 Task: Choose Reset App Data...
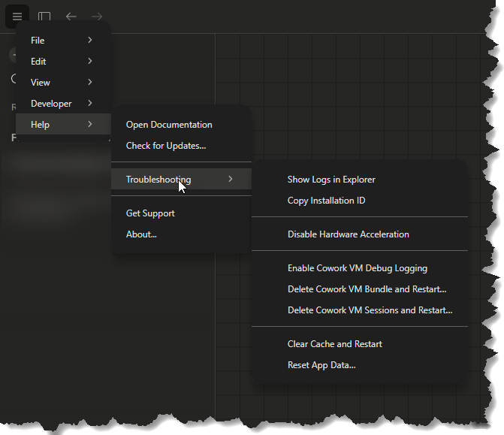click(x=360, y=365)
